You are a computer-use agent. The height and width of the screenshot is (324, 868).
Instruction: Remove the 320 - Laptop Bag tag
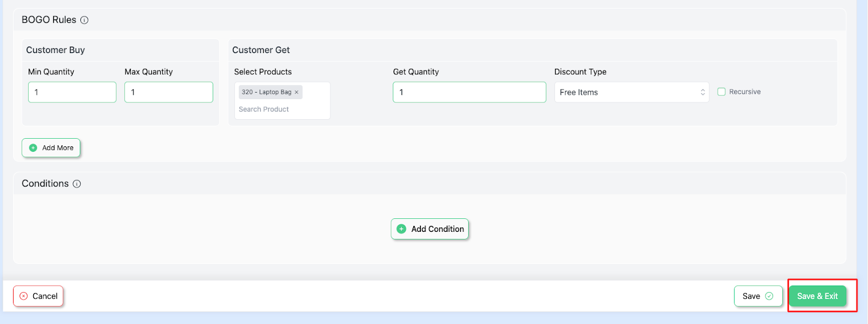point(296,92)
